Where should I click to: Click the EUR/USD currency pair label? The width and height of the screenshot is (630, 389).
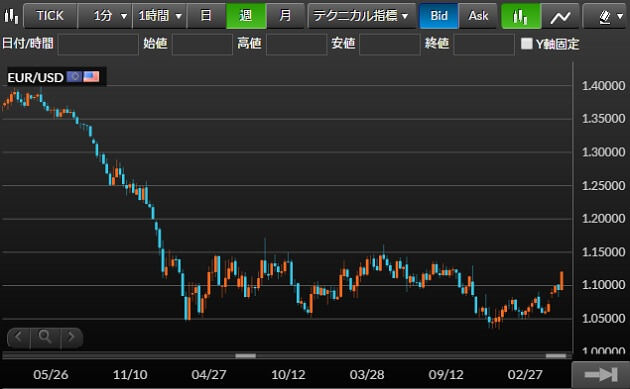click(35, 77)
